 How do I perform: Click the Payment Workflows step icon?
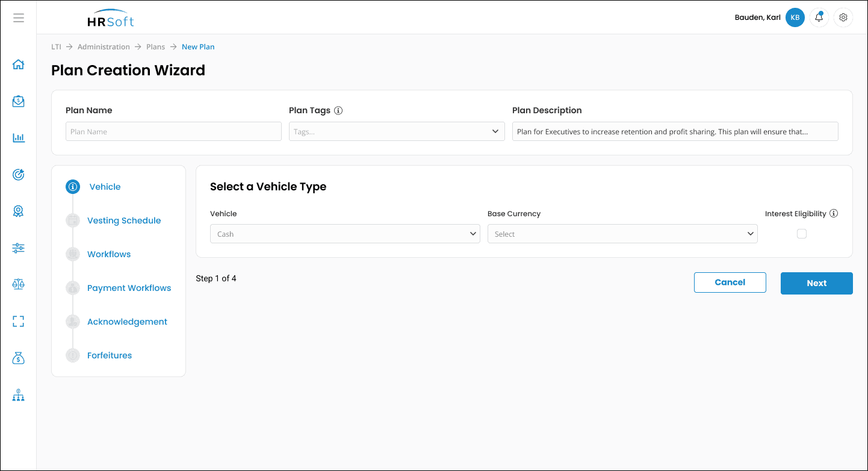point(73,288)
